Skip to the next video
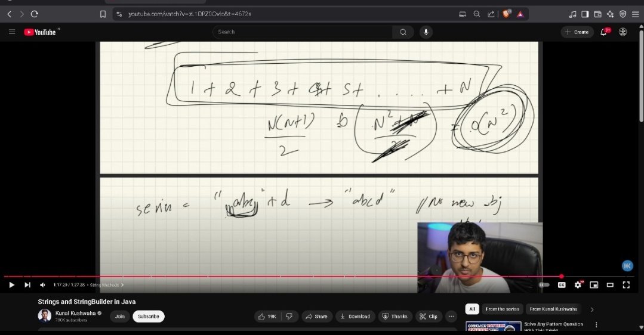This screenshot has height=335, width=644. [x=27, y=285]
